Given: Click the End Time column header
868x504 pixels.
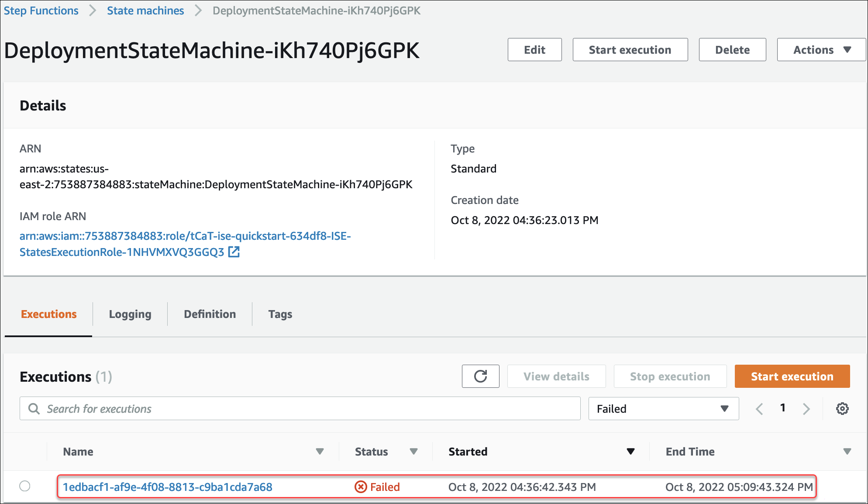Looking at the screenshot, I should coord(690,451).
